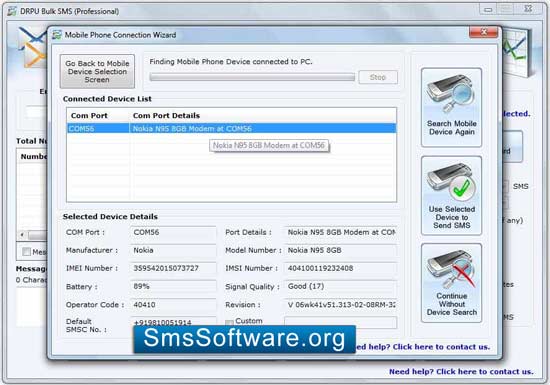Click the Port Details field
The height and width of the screenshot is (385, 550).
point(341,232)
